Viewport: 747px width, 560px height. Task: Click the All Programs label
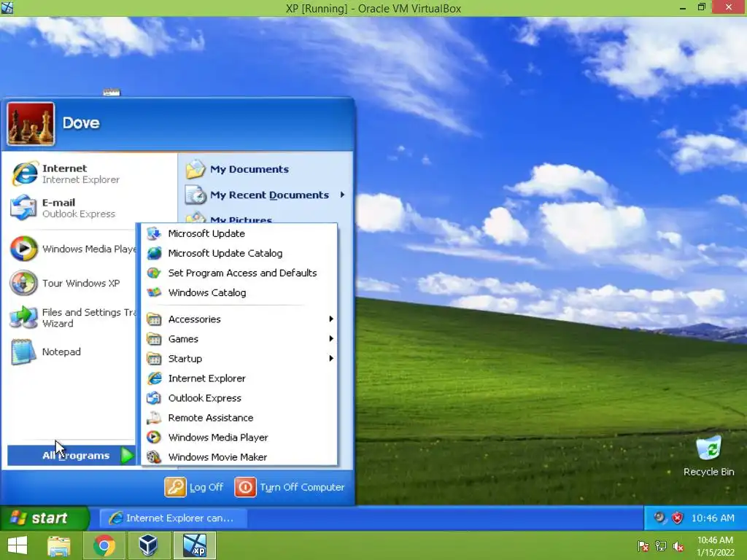76,456
